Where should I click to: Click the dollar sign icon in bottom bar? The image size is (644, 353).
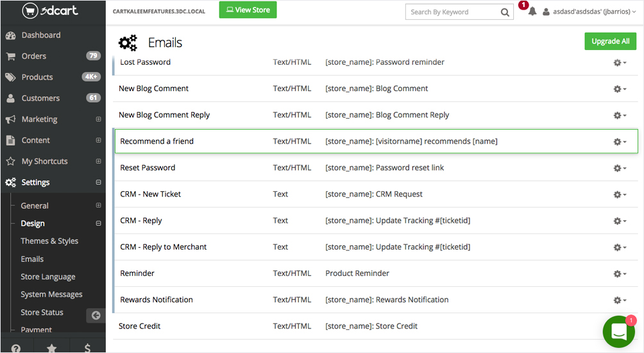87,348
